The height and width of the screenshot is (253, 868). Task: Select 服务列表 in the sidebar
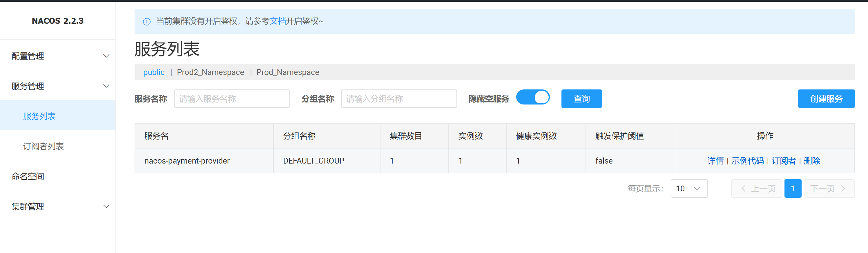(39, 116)
